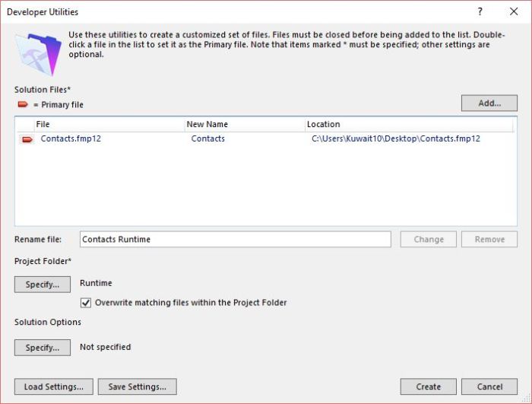This screenshot has height=404, width=532.
Task: Specify the Solution Options
Action: (x=43, y=348)
